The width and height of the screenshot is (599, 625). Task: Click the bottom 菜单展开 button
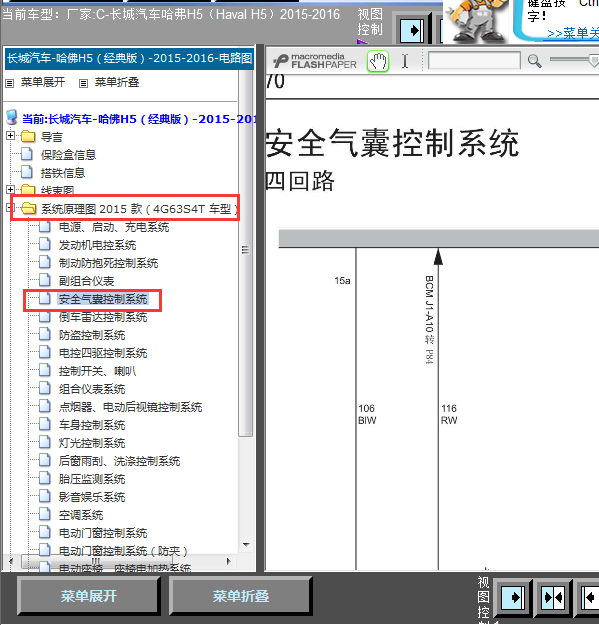(88, 596)
